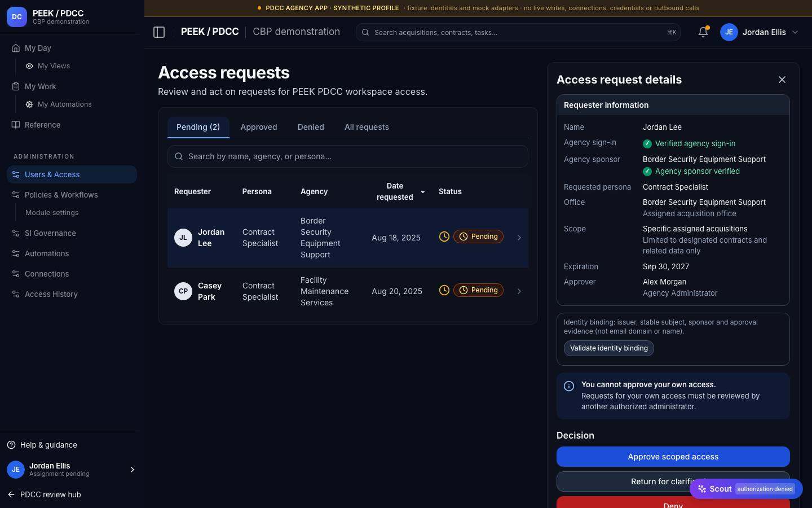812x508 pixels.
Task: Click Validate identity binding button
Action: (x=609, y=348)
